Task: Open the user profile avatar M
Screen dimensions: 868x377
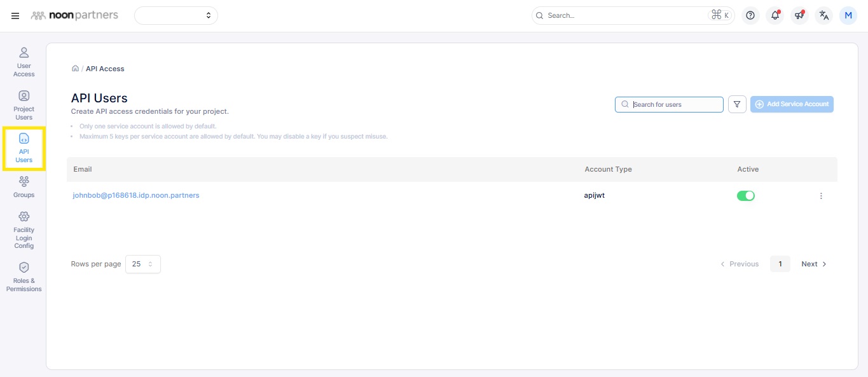Action: tap(848, 16)
